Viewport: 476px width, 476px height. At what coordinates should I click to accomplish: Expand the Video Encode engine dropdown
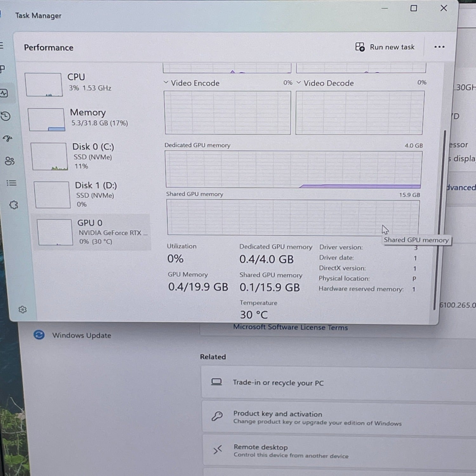pos(166,83)
